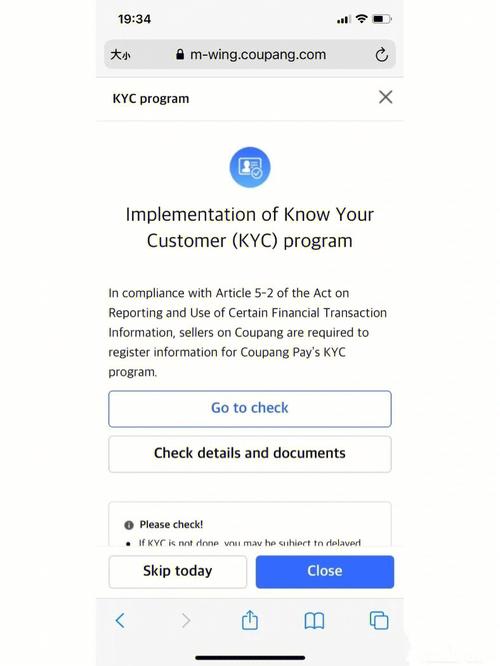
Task: Tap the blue Close button
Action: coord(325,571)
